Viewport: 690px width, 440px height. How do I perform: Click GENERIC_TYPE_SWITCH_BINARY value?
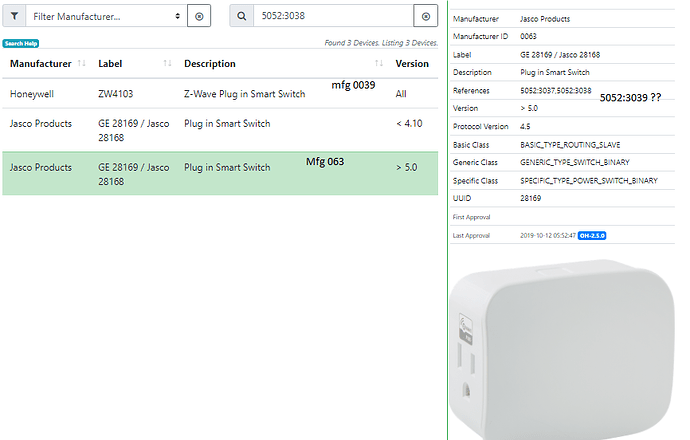(x=575, y=162)
